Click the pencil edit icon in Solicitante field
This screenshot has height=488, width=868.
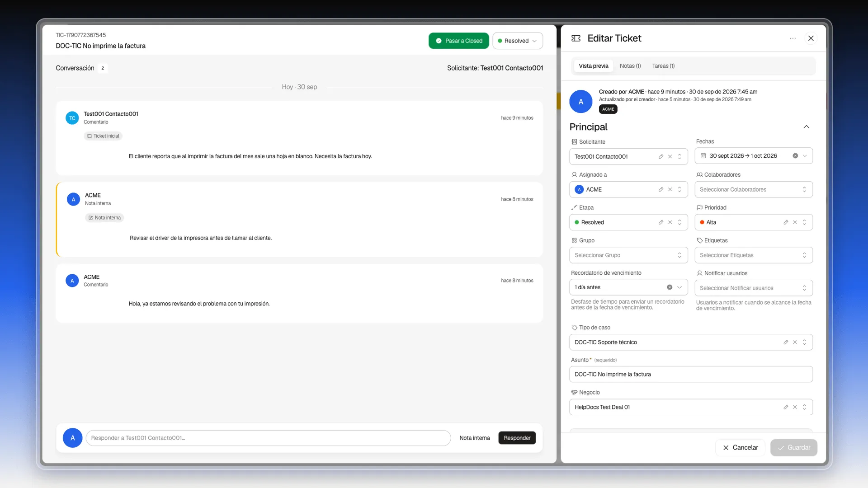coord(661,156)
